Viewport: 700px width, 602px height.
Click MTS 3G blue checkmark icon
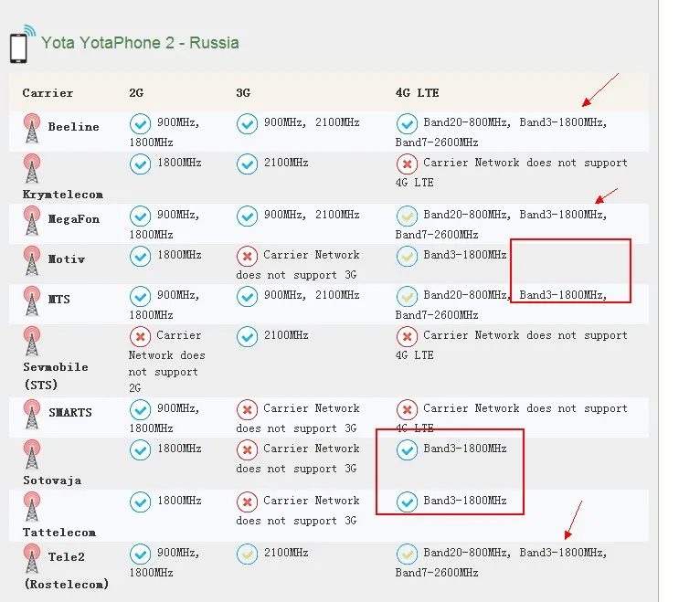tap(247, 296)
